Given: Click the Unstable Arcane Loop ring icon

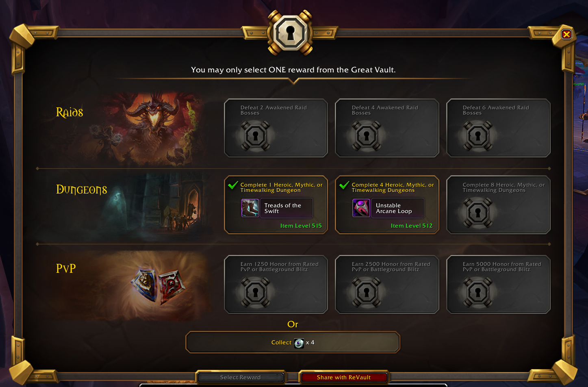Looking at the screenshot, I should [x=361, y=208].
